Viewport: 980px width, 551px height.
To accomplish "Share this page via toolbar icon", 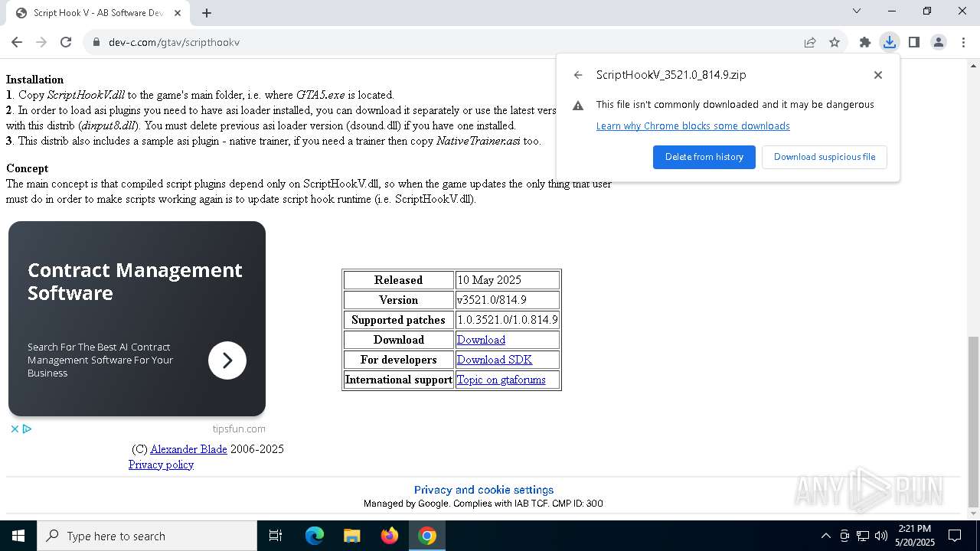I will 810,42.
